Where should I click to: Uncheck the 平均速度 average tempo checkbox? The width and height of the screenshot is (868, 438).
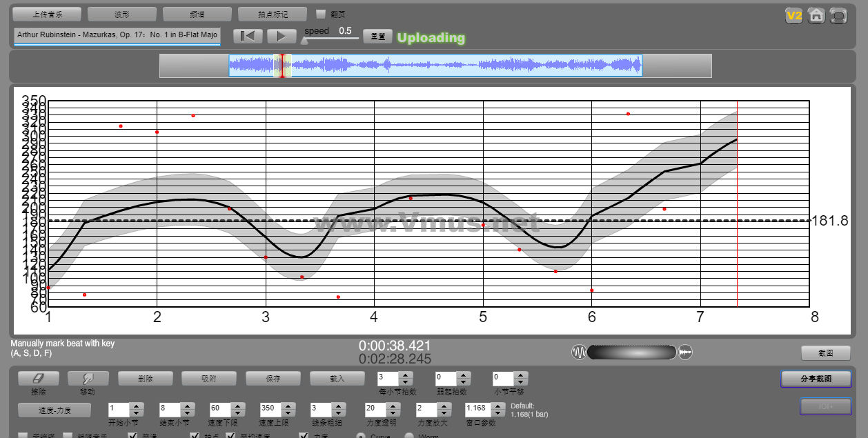[x=231, y=435]
